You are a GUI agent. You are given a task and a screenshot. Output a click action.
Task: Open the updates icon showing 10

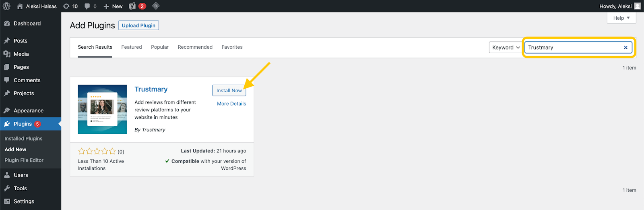pyautogui.click(x=70, y=6)
